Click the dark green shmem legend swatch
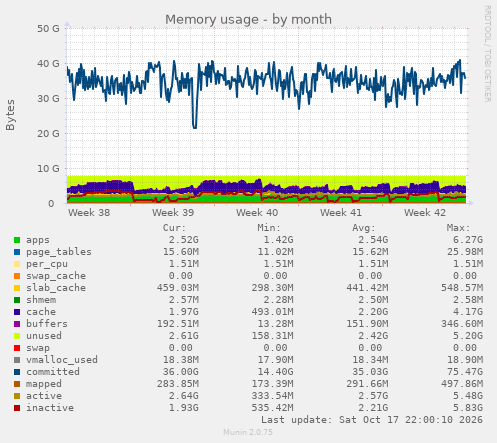497x443 pixels. 17,300
